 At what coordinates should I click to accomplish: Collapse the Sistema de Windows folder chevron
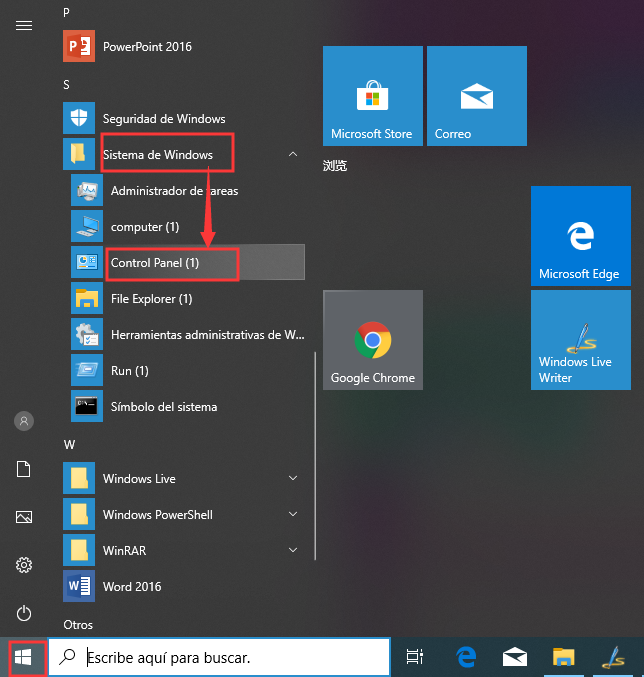pos(293,154)
